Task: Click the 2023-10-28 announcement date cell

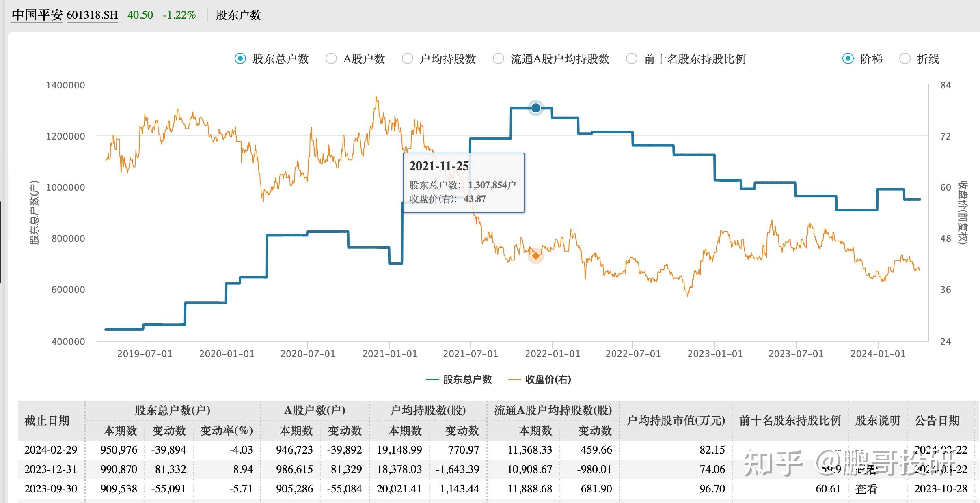Action: coord(941,489)
